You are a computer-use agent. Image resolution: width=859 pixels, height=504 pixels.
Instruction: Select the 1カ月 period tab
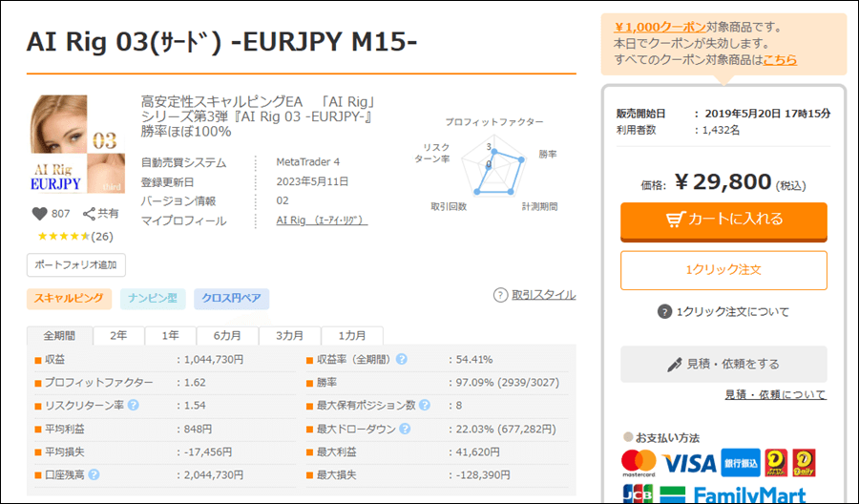[351, 336]
